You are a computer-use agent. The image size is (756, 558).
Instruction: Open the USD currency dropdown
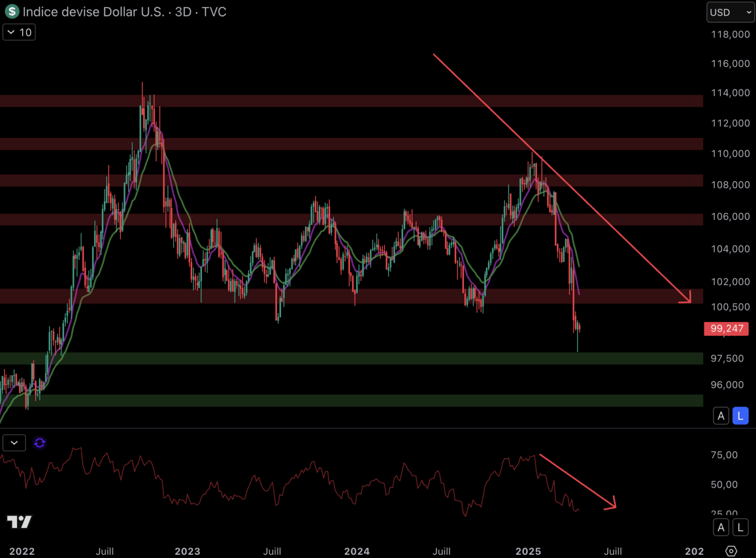click(730, 12)
